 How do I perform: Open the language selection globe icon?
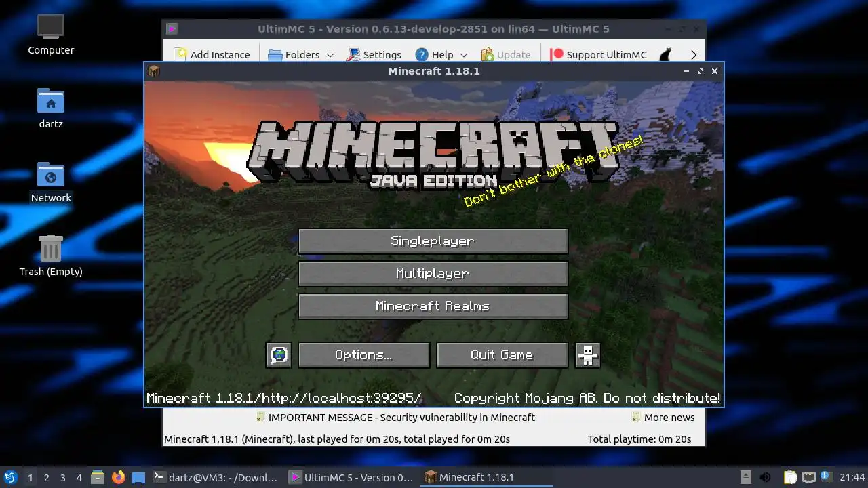[x=279, y=355]
